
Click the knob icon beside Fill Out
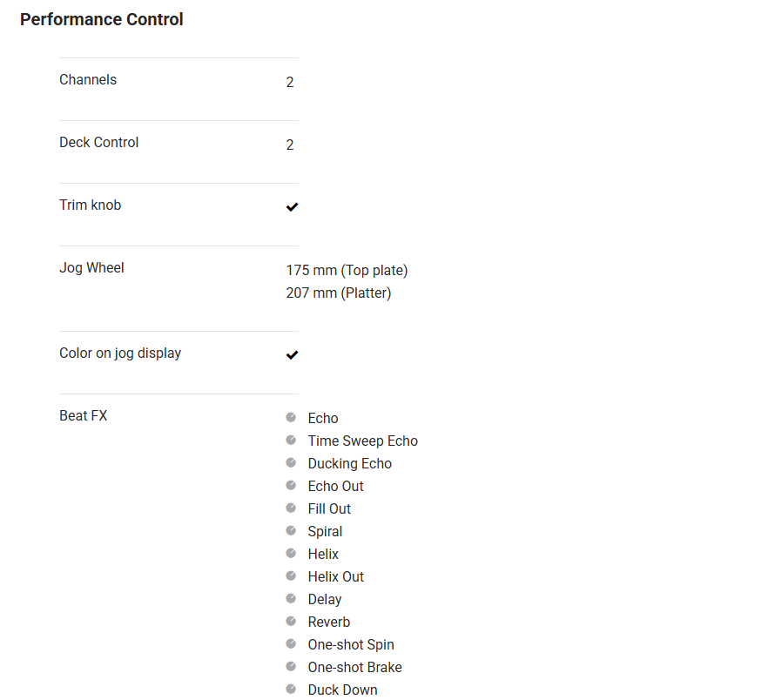(291, 508)
